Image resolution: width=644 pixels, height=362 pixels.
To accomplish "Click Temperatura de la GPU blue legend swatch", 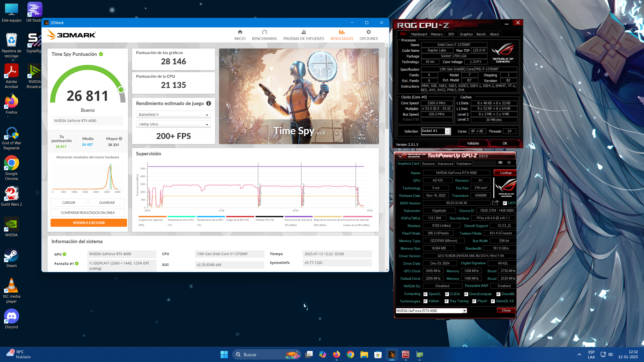I will [x=211, y=216].
